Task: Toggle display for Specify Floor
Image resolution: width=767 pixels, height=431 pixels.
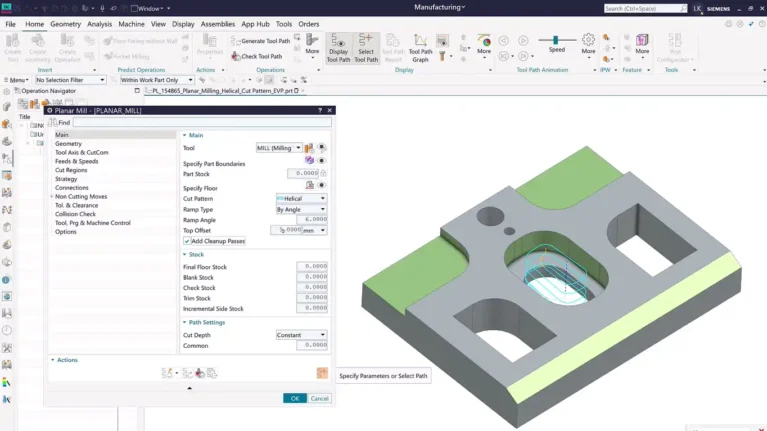Action: pyautogui.click(x=321, y=185)
